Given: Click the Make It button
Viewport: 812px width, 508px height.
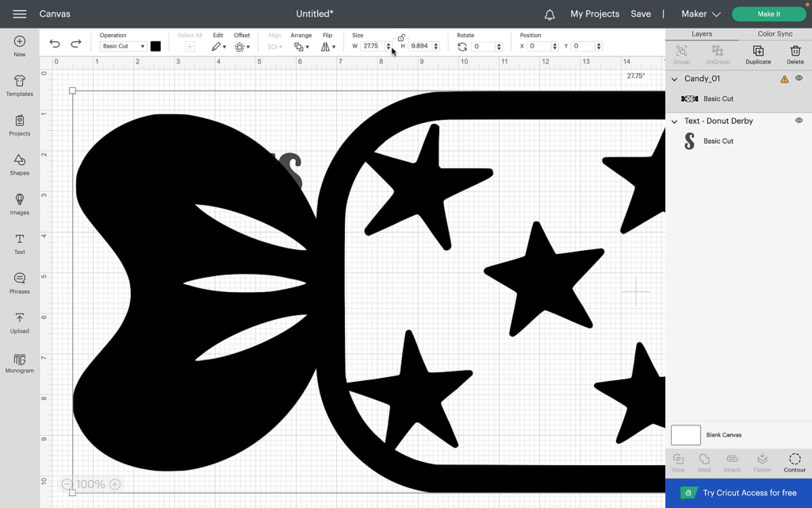Looking at the screenshot, I should [x=768, y=14].
